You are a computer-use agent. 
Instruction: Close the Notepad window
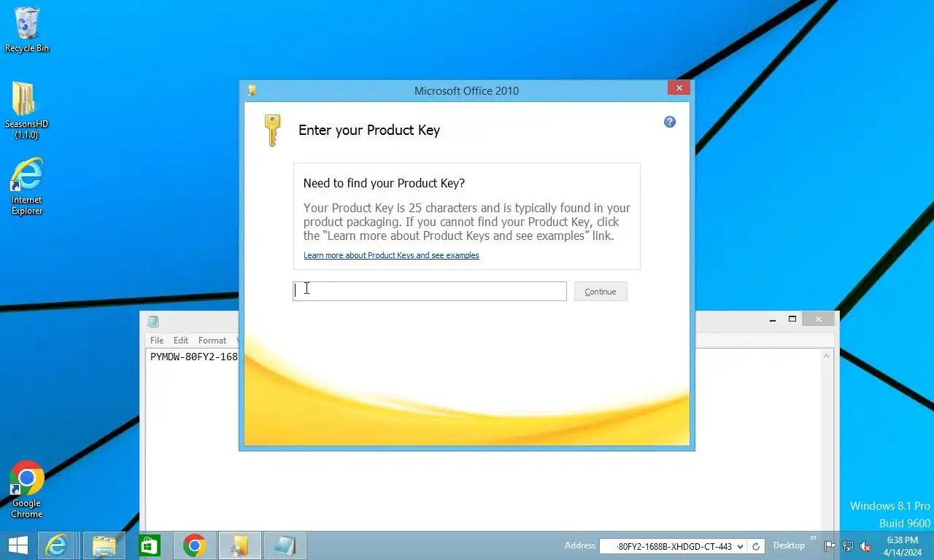[x=818, y=319]
